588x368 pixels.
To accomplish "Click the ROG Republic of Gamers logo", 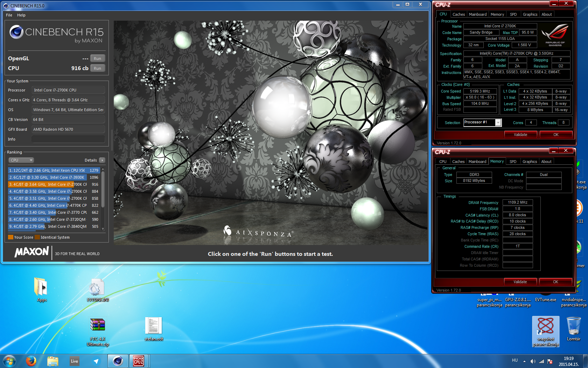I will click(x=555, y=35).
